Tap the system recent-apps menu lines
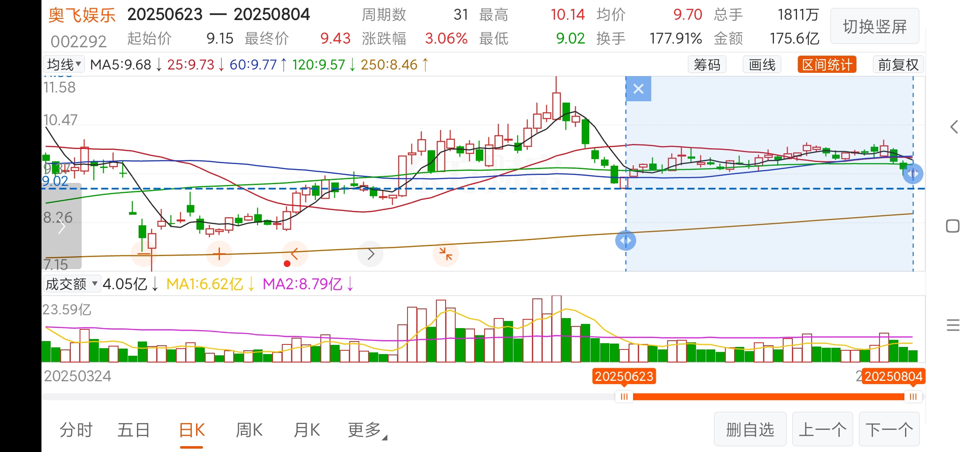Viewport: 980px width, 452px height. coord(953,325)
